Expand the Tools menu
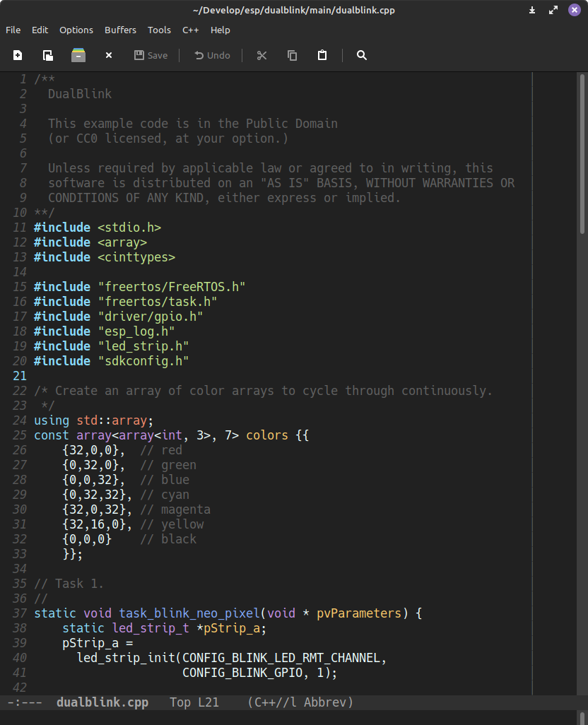This screenshot has height=725, width=588. pyautogui.click(x=159, y=30)
